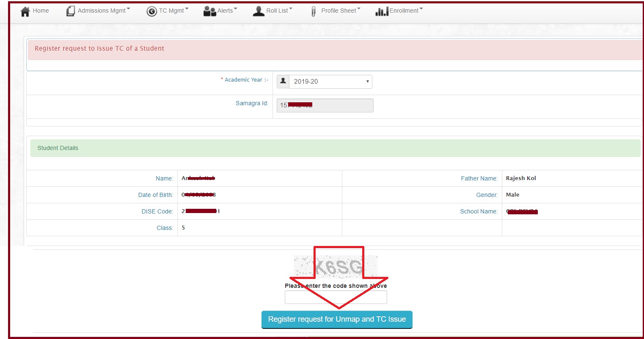Click the Enrollment bar chart icon
Image resolution: width=644 pixels, height=339 pixels.
coord(381,11)
